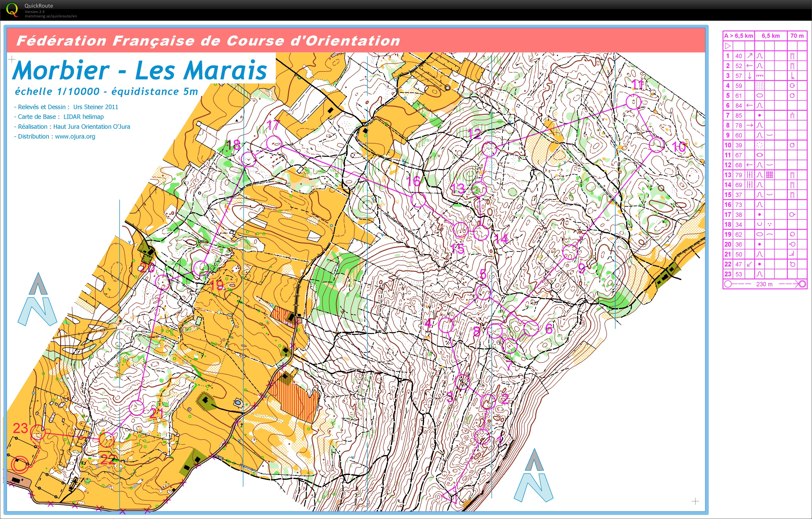Select control circle 17 on the map

(274, 143)
